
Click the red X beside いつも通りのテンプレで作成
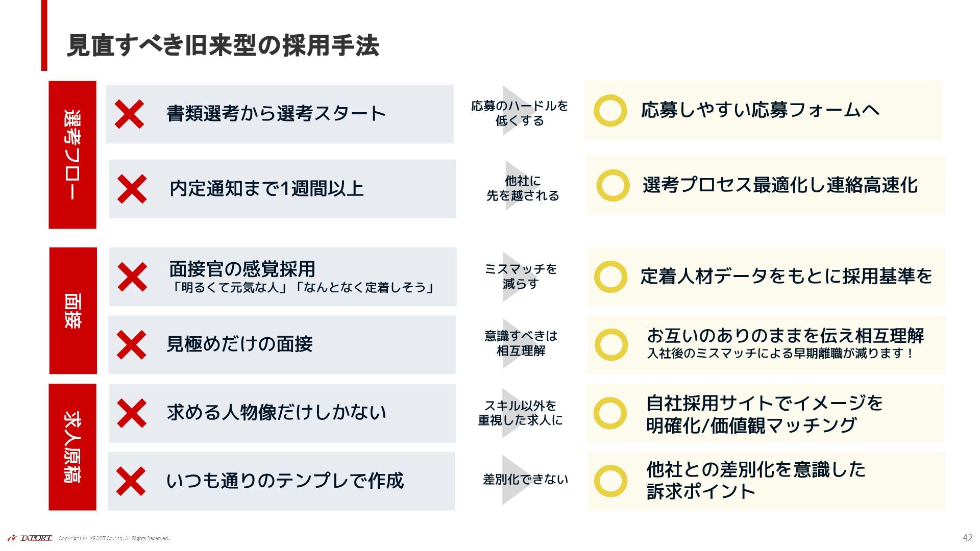tap(131, 481)
